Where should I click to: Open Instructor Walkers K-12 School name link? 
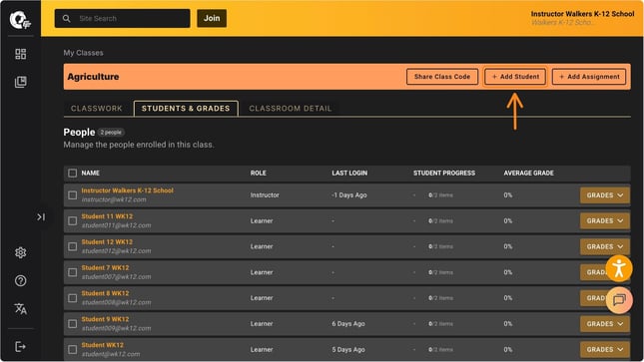[128, 190]
